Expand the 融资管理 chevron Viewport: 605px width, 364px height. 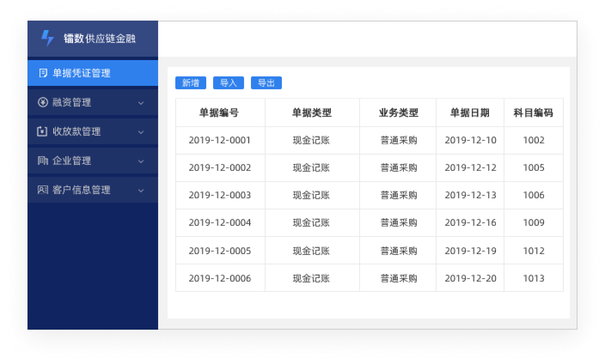[141, 103]
